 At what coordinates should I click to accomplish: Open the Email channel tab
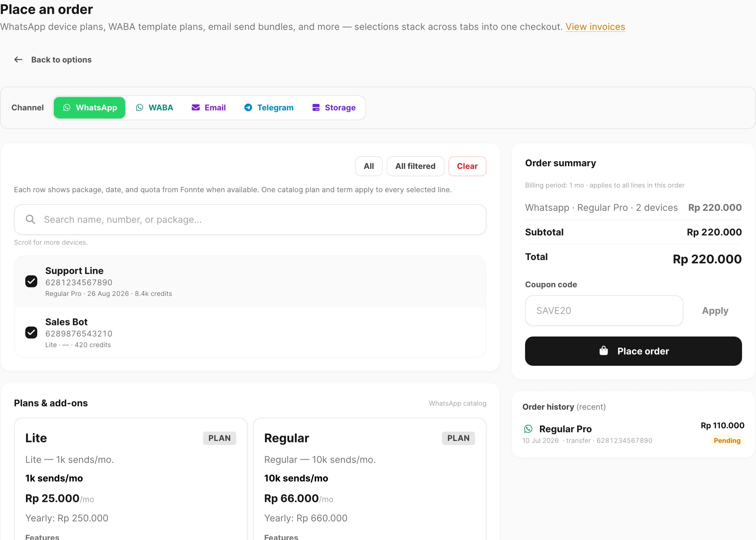[209, 108]
